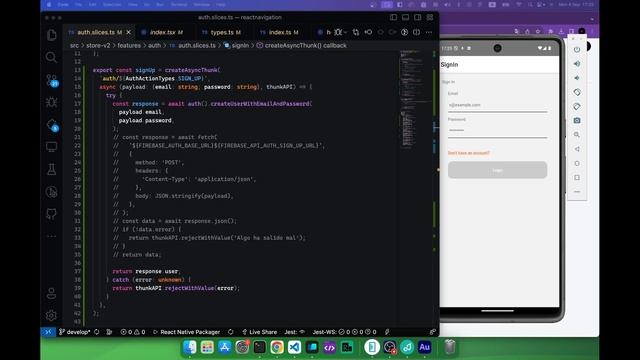The width and height of the screenshot is (640, 360).
Task: Open Terminal from the Dock
Action: [x=259, y=347]
